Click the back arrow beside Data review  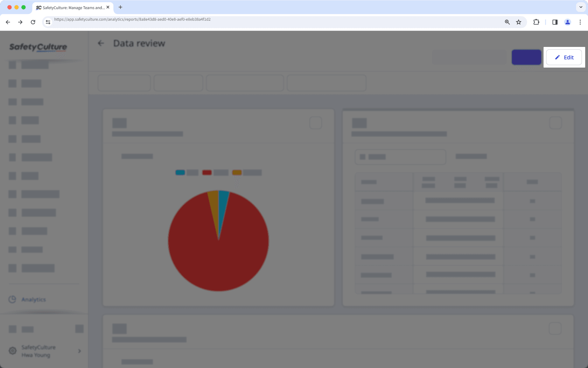click(101, 43)
